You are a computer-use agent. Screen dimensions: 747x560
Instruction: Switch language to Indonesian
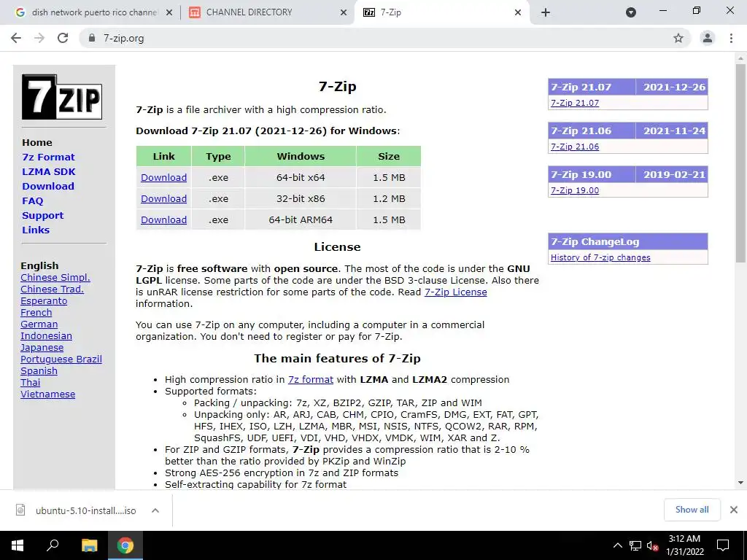tap(46, 335)
